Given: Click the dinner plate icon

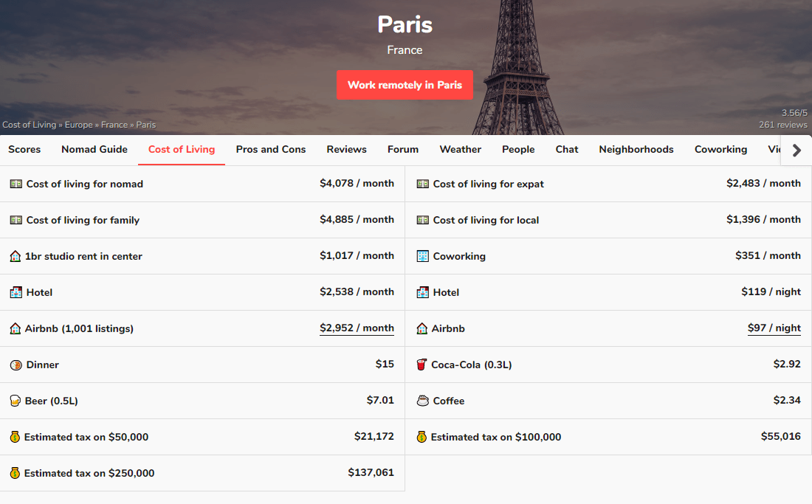Looking at the screenshot, I should coord(16,365).
